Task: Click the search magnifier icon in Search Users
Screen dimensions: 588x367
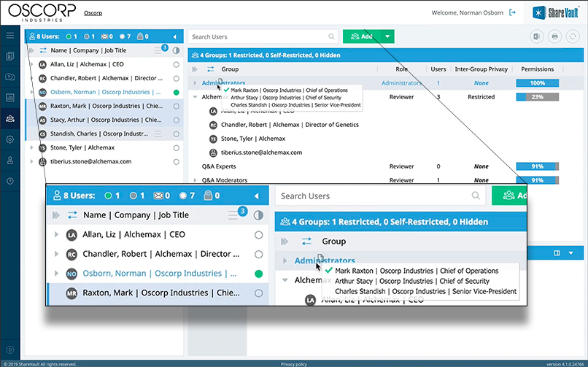Action: 331,36
